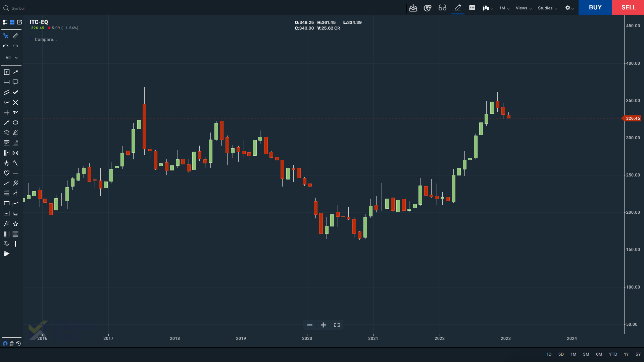The height and width of the screenshot is (362, 644).
Task: Open the 1M interval dropdown
Action: pyautogui.click(x=504, y=8)
